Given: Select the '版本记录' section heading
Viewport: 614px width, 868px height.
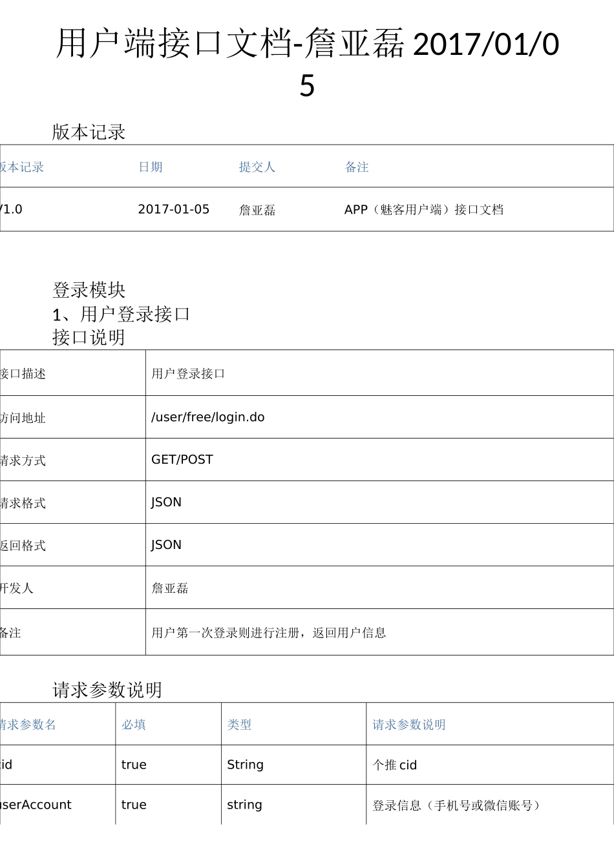Looking at the screenshot, I should pyautogui.click(x=89, y=132).
